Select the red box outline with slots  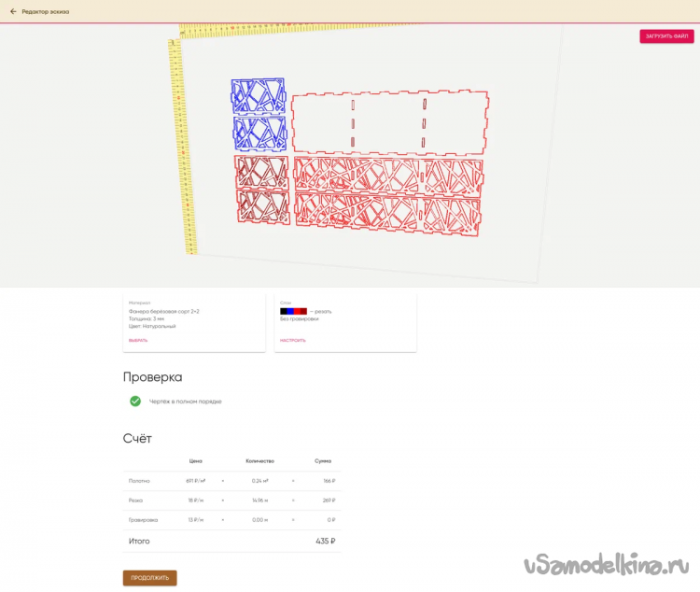[389, 122]
